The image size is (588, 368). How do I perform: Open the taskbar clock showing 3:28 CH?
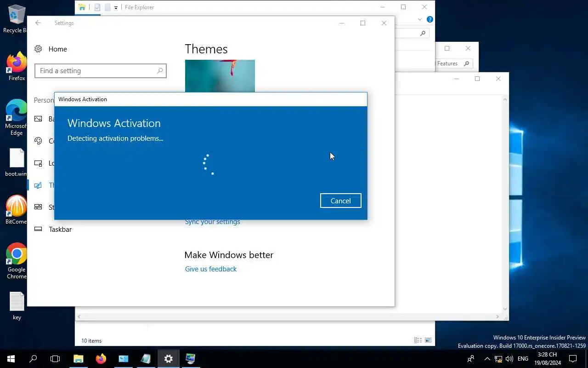[x=547, y=359]
